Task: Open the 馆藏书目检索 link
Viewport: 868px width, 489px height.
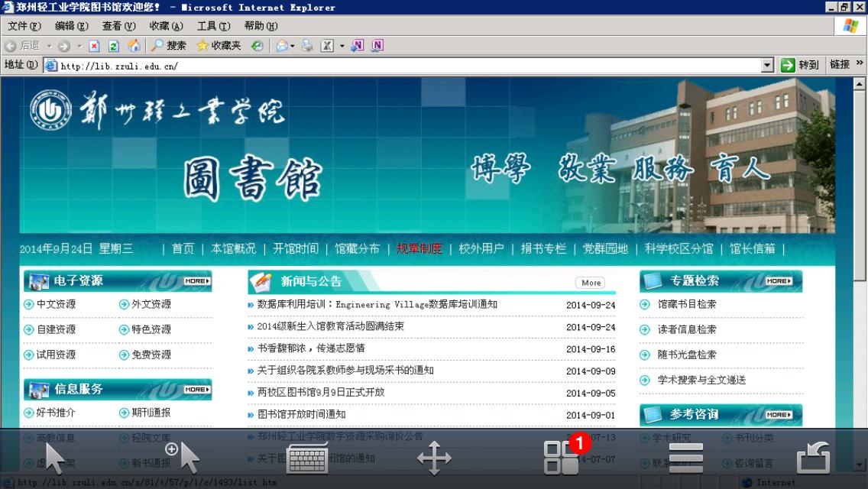Action: coord(687,304)
